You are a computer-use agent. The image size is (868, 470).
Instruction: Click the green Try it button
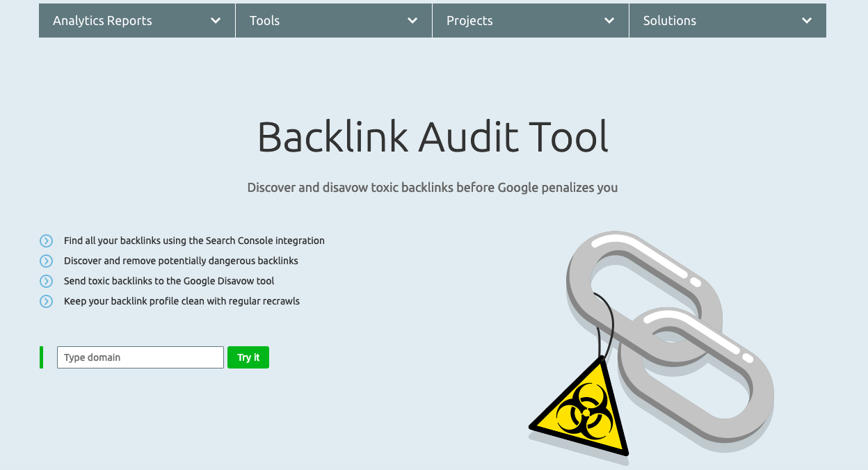click(x=248, y=357)
